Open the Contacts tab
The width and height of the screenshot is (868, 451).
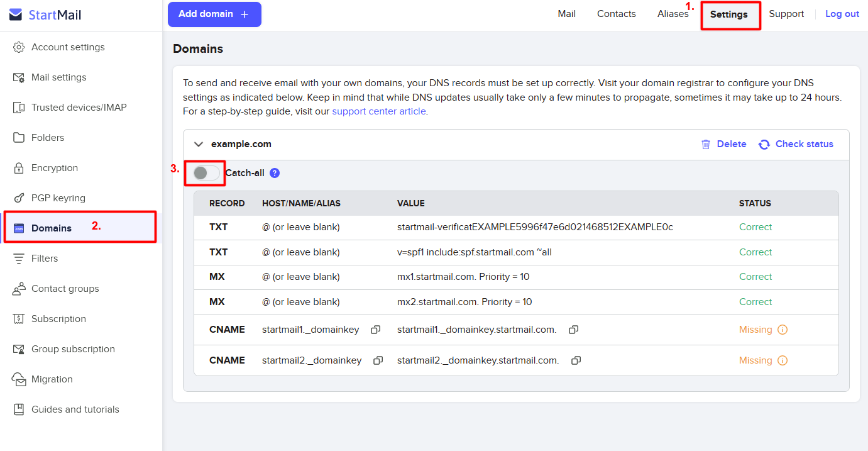click(617, 14)
